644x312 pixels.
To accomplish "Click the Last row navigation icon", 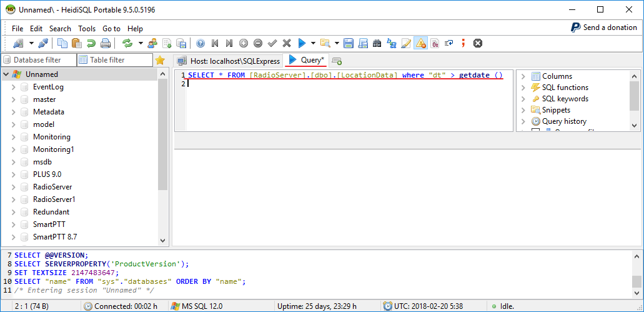I will 229,43.
